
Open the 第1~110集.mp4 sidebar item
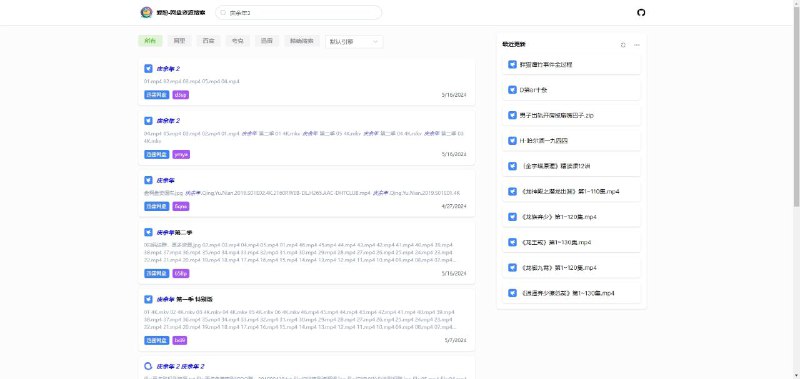[571, 191]
